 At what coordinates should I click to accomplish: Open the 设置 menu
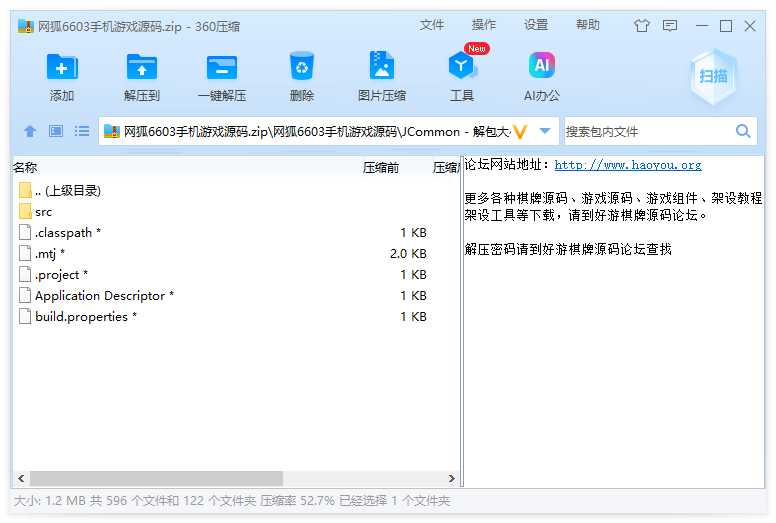click(536, 25)
